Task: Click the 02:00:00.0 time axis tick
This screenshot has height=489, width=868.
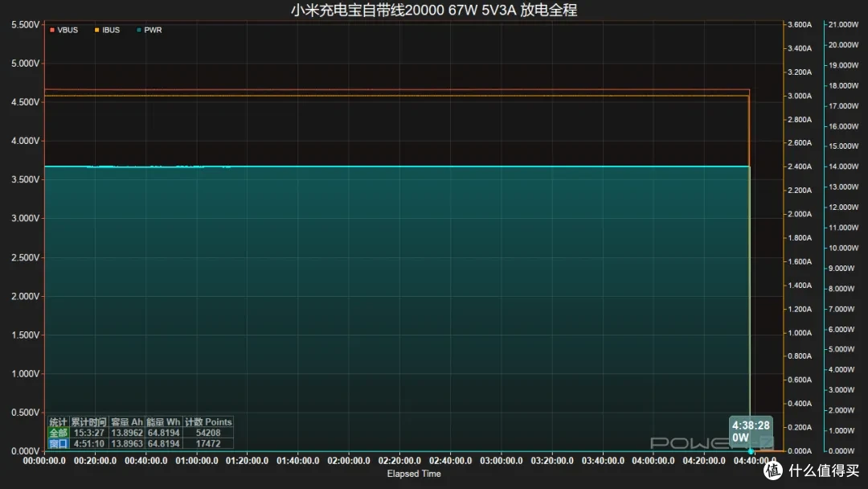Action: coord(349,461)
